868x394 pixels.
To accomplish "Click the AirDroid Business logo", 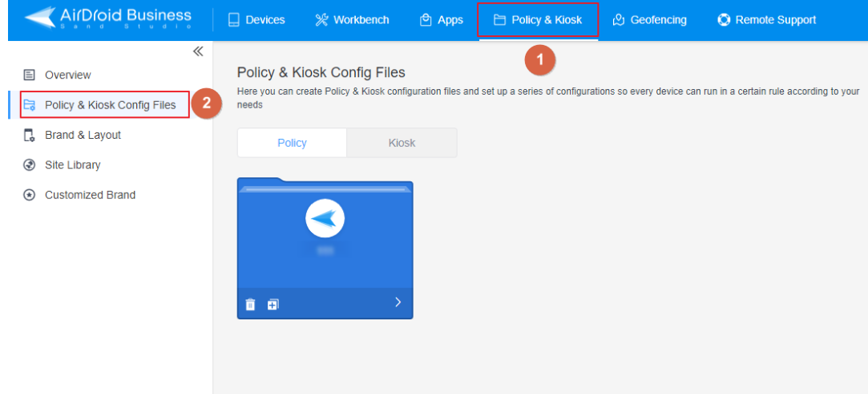I will 108,18.
